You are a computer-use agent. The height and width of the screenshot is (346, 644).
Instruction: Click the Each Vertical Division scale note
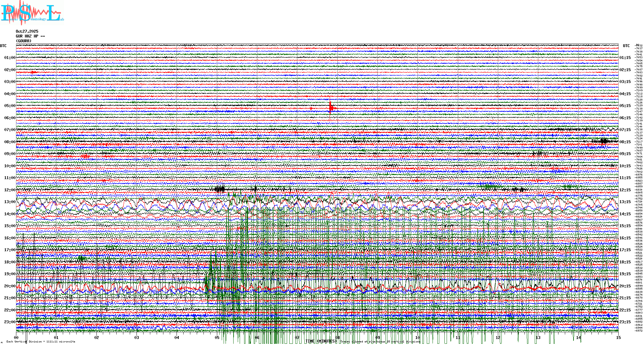pyautogui.click(x=41, y=342)
